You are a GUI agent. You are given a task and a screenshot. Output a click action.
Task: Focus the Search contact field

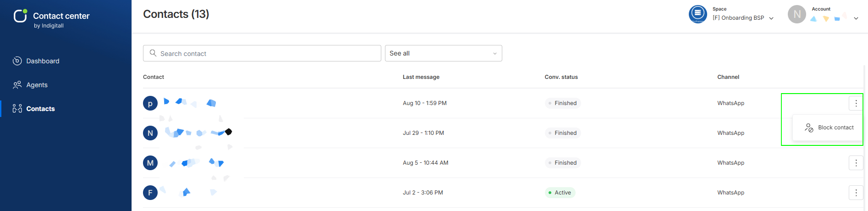point(262,53)
